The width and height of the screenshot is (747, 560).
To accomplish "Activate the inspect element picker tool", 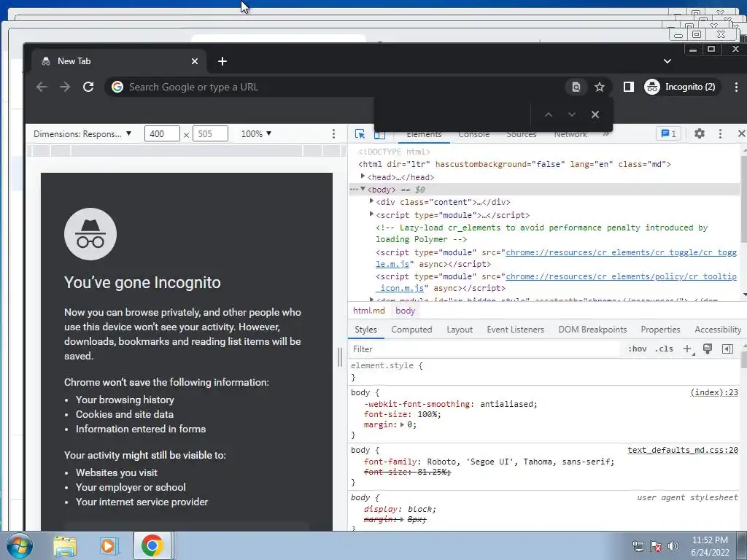I will 360,134.
